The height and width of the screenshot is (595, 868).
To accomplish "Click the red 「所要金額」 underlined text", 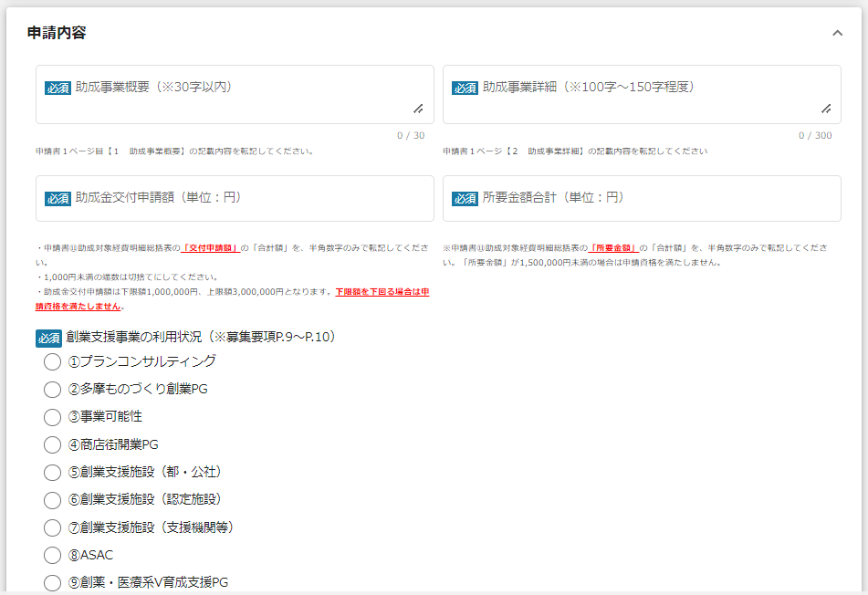I will 613,247.
